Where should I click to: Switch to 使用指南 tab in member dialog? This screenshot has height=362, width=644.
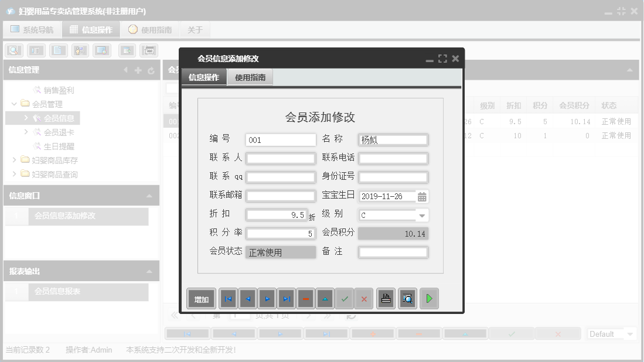251,76
